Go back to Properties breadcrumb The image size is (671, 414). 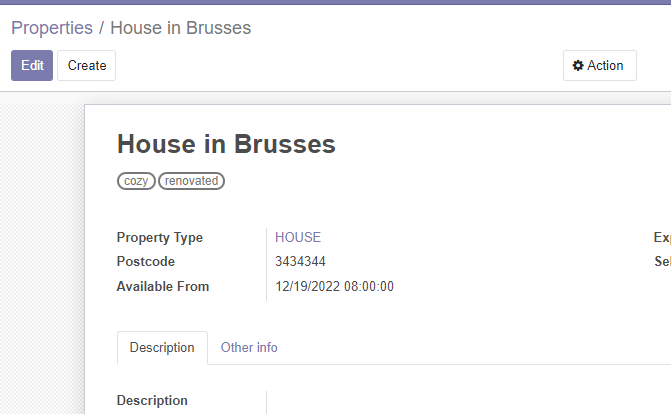(52, 28)
